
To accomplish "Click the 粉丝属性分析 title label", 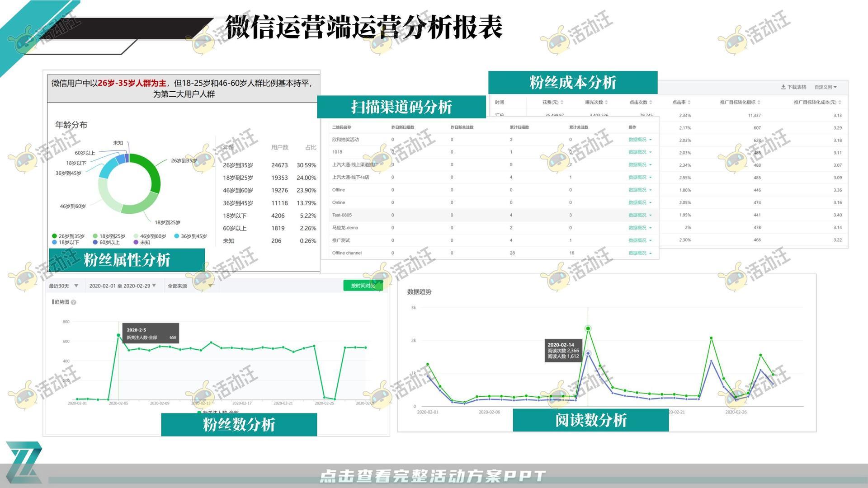I will tap(127, 260).
